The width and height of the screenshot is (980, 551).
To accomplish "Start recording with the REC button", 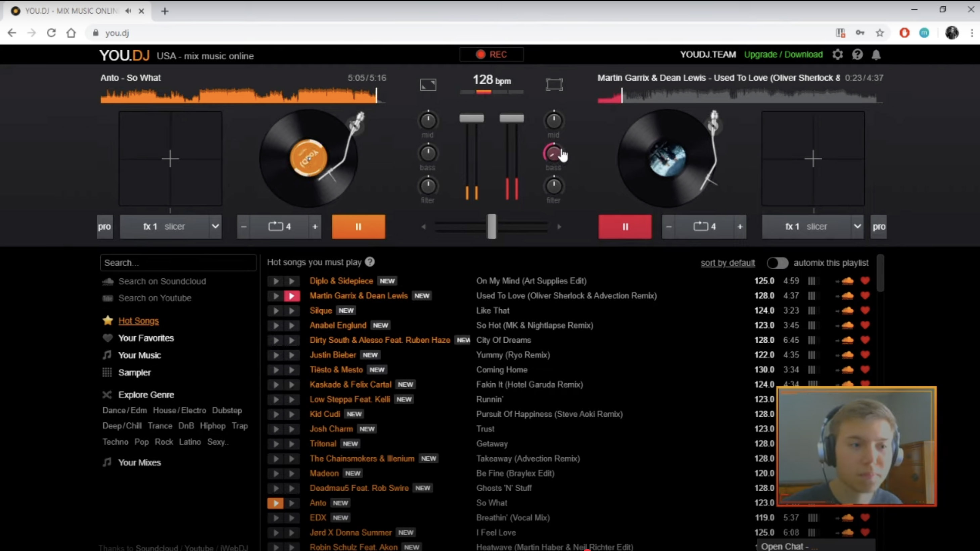I will pos(492,54).
